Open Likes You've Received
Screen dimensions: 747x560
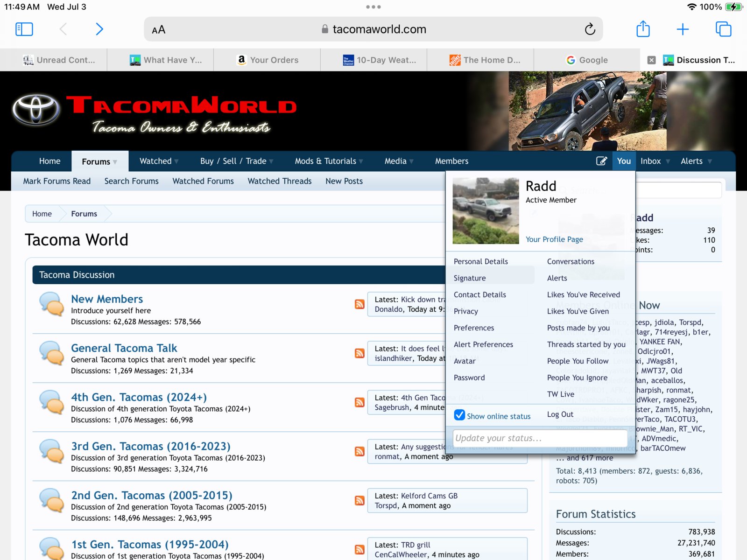(584, 294)
